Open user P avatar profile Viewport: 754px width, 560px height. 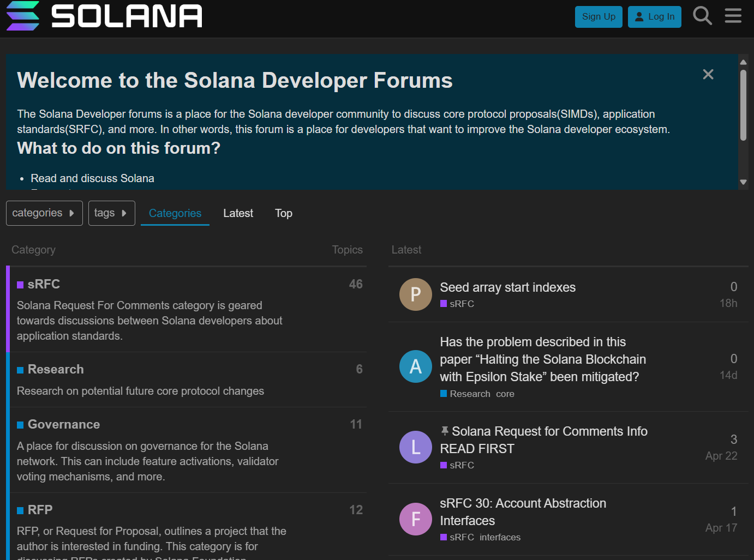[x=416, y=294]
